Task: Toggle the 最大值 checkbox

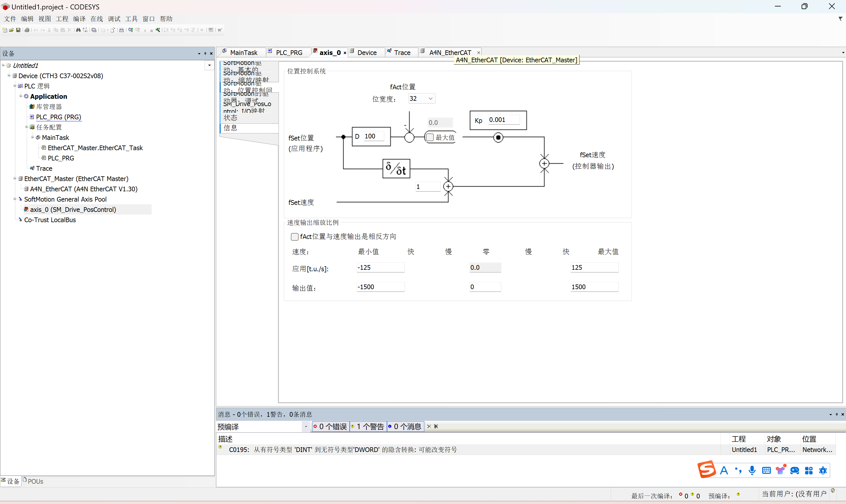Action: click(430, 137)
